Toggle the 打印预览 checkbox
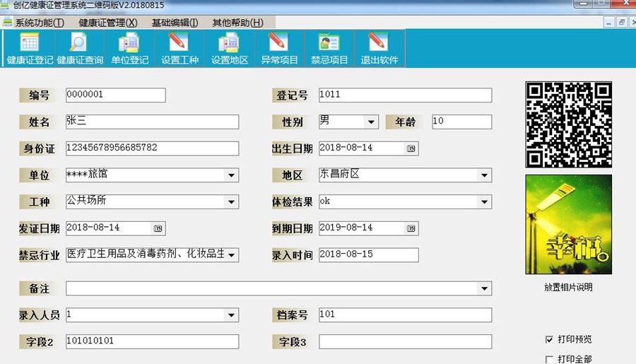Viewport: 636px width, 364px height. (549, 339)
